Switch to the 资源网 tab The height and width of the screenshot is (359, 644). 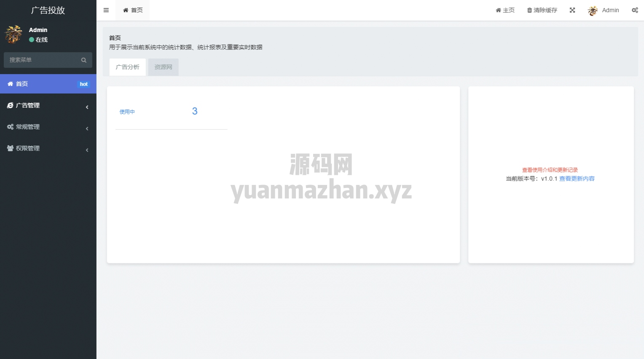pyautogui.click(x=163, y=67)
